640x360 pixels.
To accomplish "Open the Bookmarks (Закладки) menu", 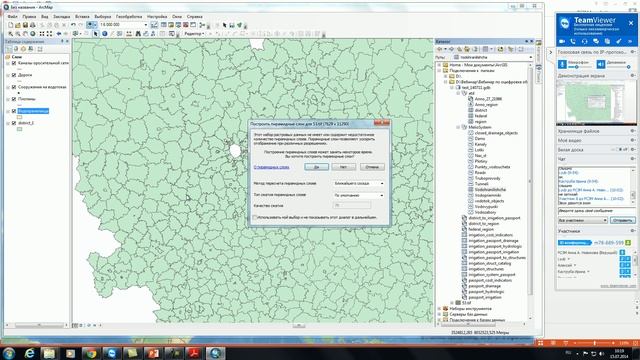I will point(62,17).
